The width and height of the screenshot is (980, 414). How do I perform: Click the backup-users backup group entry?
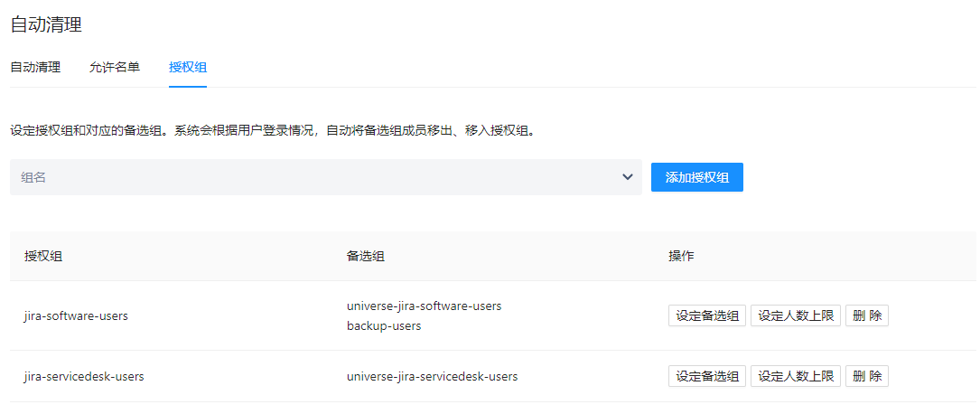coord(384,325)
